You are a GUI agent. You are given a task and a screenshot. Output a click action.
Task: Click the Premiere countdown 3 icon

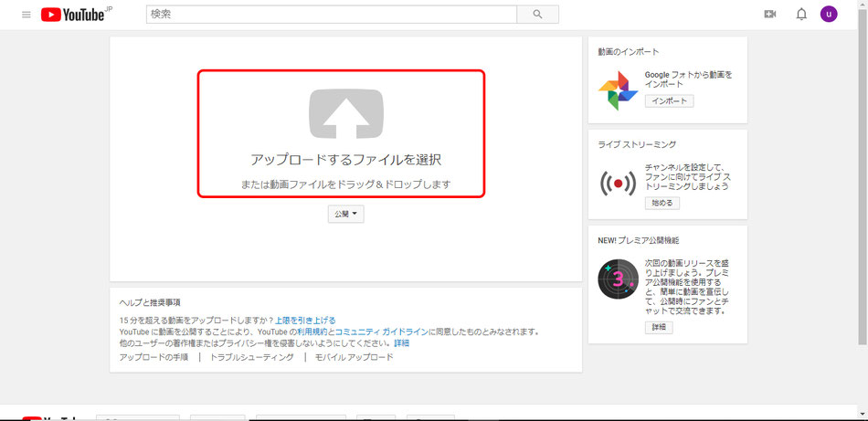[618, 279]
